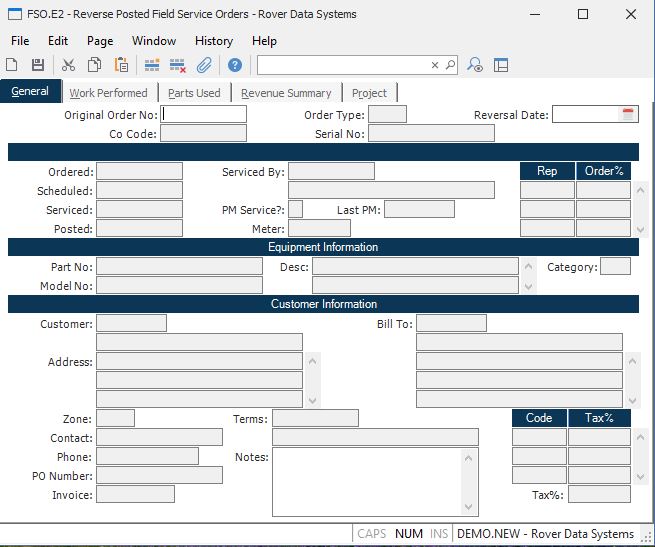Switch to the Work Performed tab
655x547 pixels.
[108, 93]
